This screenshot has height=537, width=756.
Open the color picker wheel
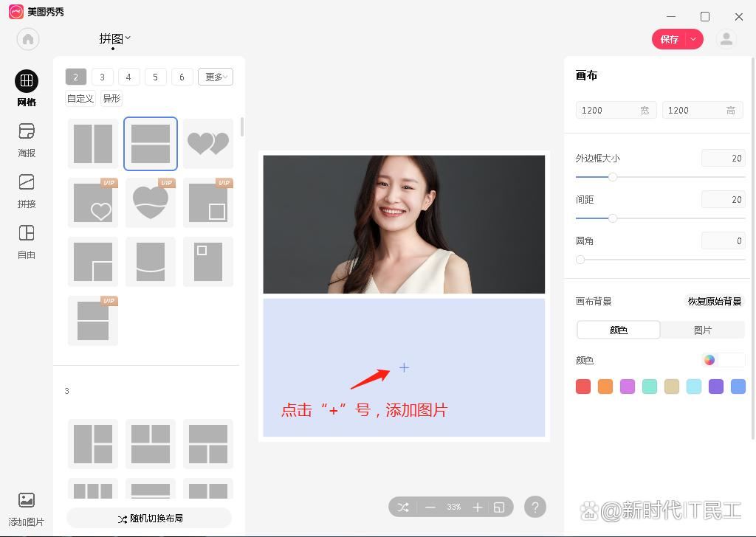coord(709,360)
